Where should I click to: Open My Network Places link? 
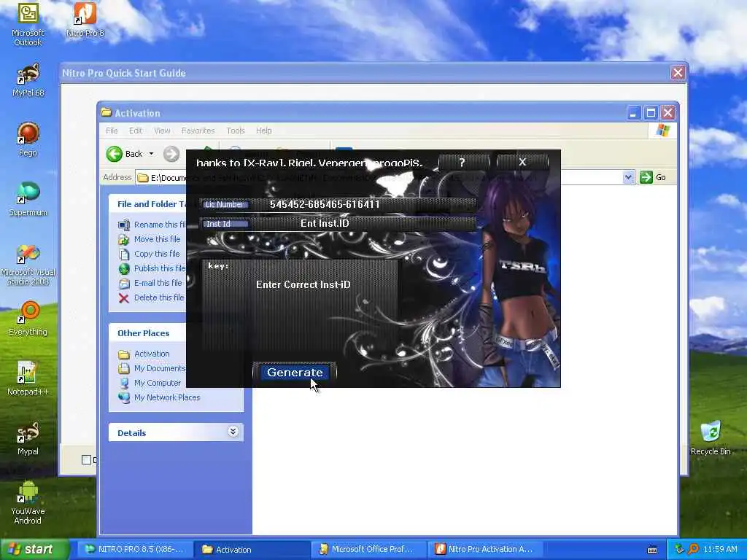167,397
